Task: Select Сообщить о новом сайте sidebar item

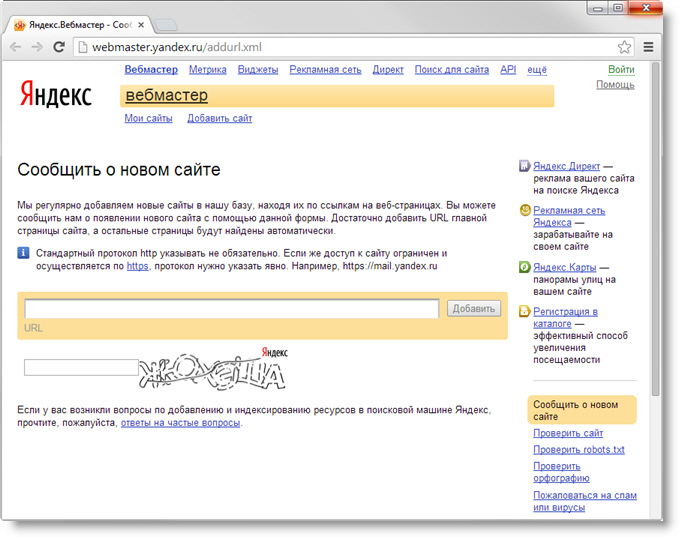Action: click(582, 410)
